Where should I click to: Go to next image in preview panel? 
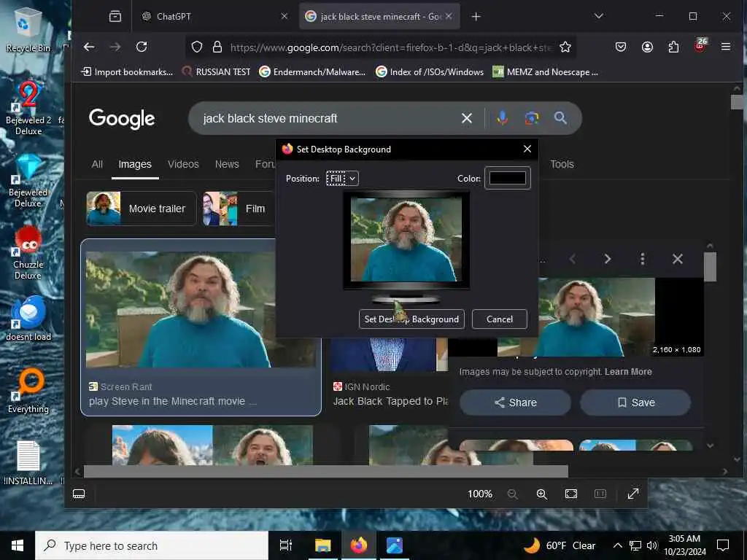coord(608,259)
